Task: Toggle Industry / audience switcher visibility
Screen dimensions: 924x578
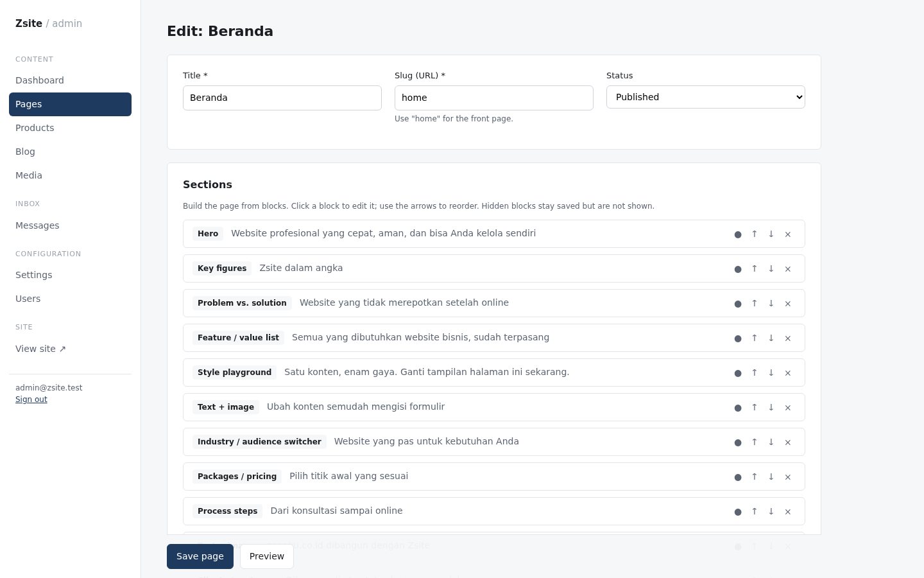Action: coord(738,442)
